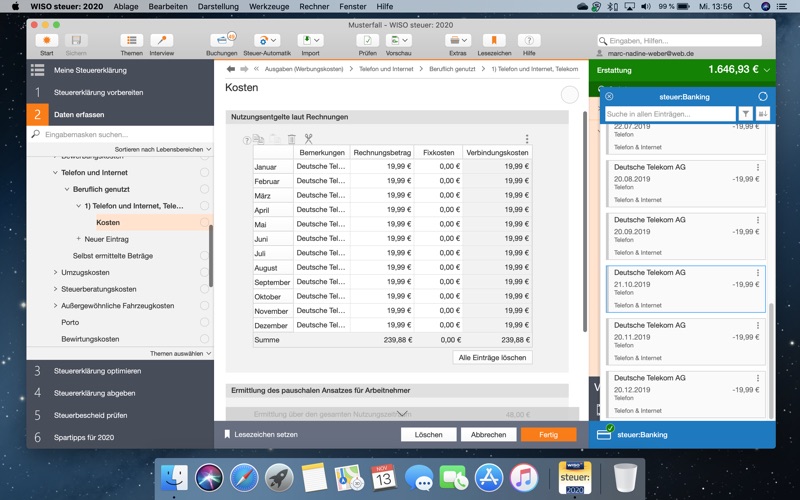800x500 pixels.
Task: Toggle status circle beside Porto
Action: 205,322
